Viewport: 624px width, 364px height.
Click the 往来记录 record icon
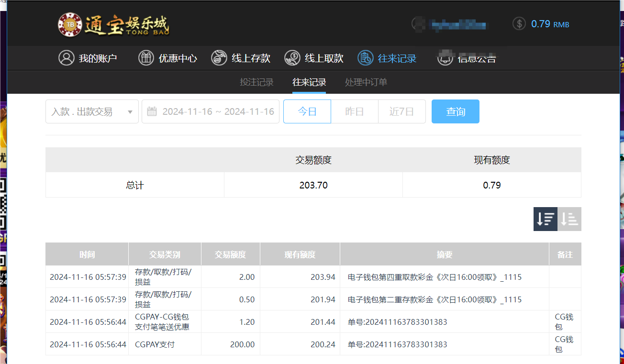(366, 57)
